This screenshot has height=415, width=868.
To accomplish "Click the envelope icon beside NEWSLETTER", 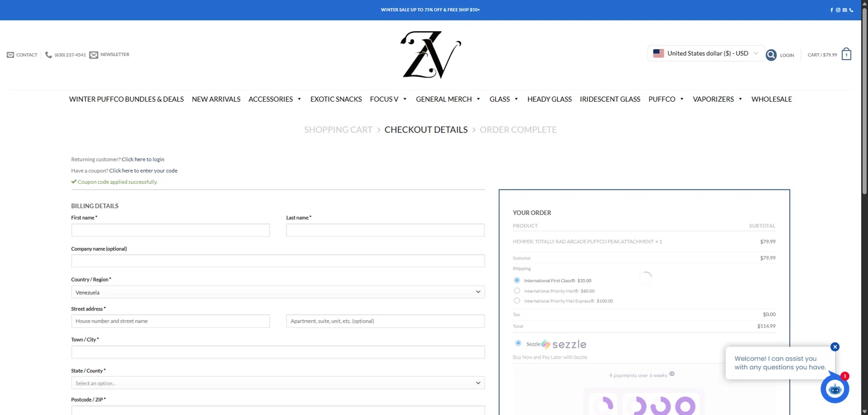I will tap(94, 55).
